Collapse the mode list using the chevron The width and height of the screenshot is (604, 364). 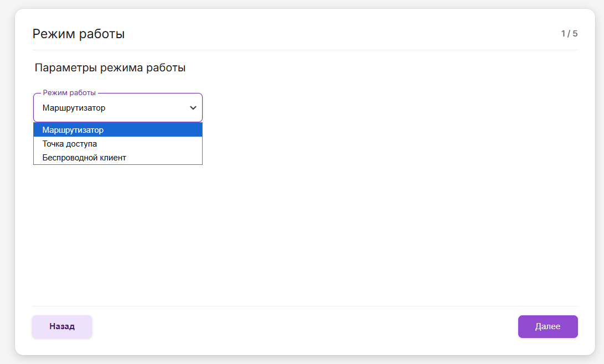tap(193, 108)
